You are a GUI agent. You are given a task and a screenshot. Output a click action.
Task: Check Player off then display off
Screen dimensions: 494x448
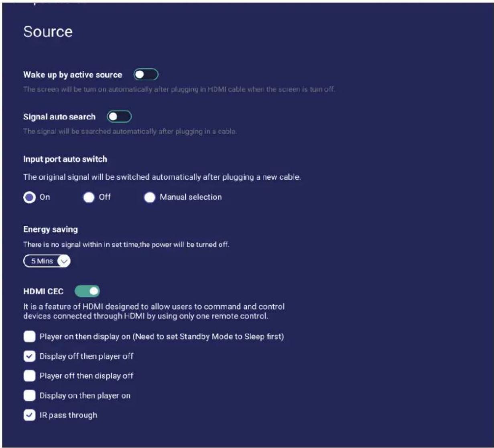[29, 376]
